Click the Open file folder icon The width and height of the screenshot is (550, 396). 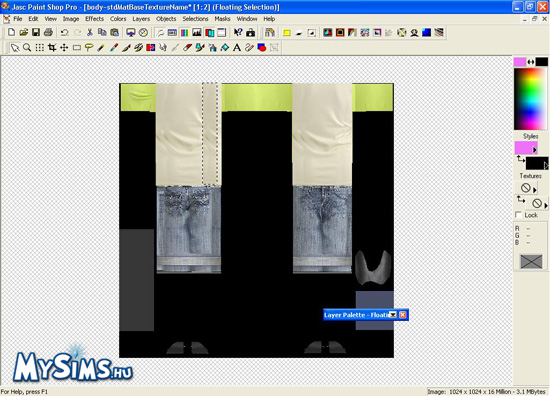click(24, 33)
